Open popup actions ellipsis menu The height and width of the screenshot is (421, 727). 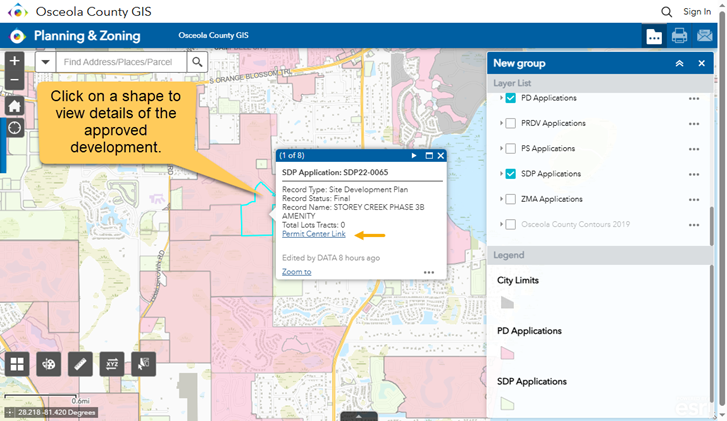coord(429,272)
